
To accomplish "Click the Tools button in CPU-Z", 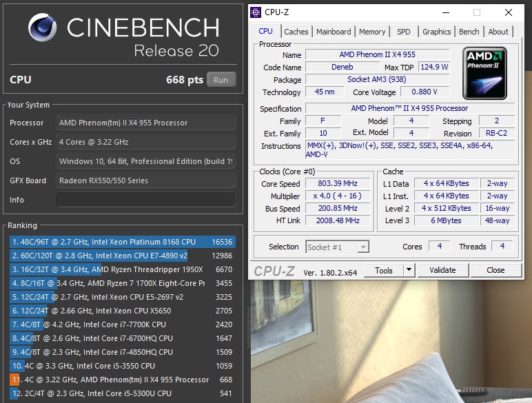I will [383, 270].
